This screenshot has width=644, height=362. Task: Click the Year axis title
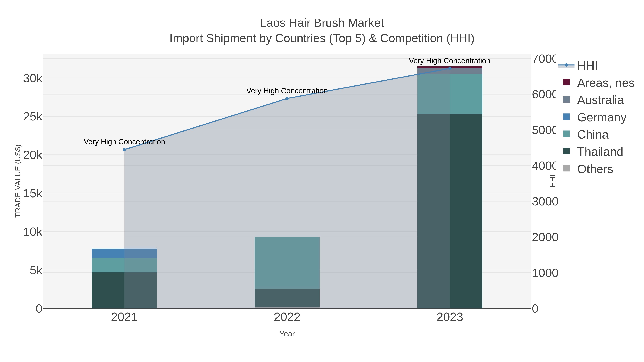[287, 334]
